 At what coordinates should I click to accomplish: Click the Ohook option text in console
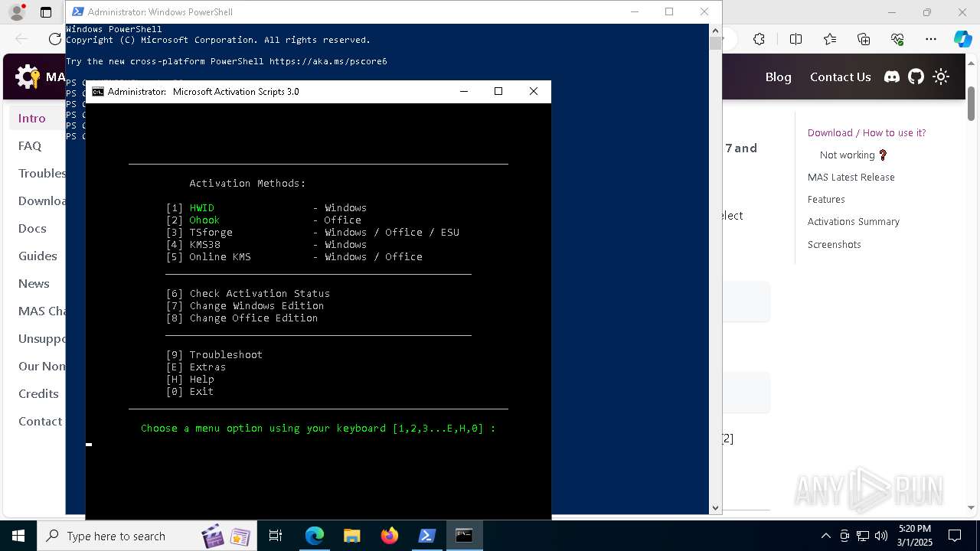coord(204,220)
